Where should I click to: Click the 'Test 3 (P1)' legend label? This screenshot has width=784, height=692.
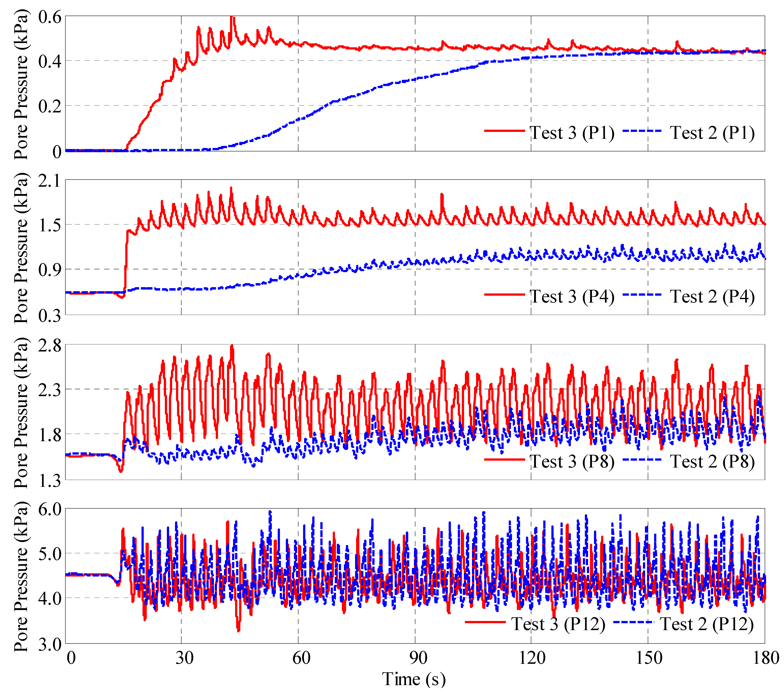coord(572,133)
